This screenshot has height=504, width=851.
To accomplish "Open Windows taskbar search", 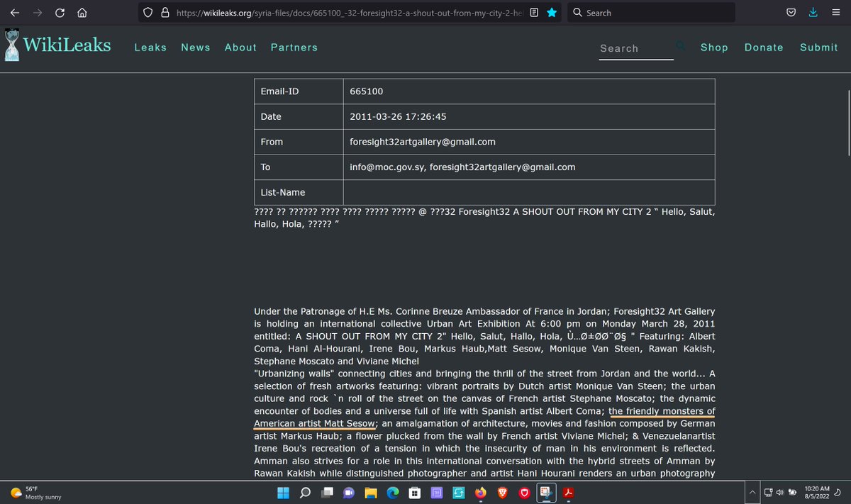I will [x=304, y=493].
